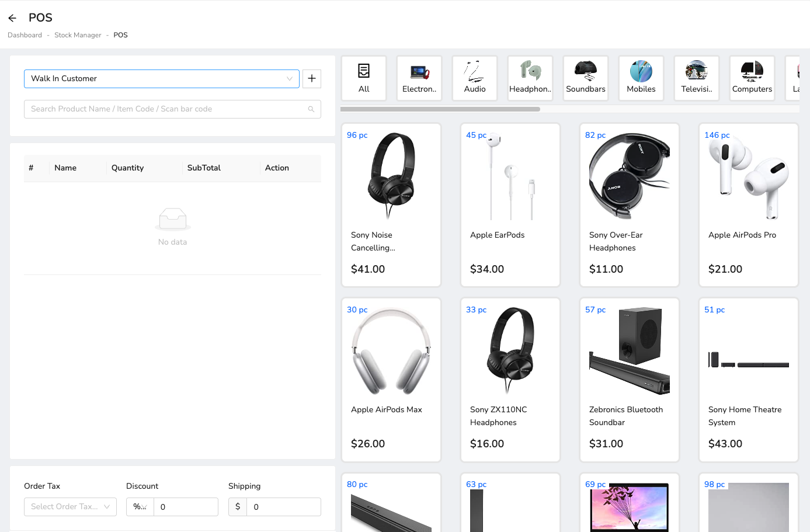The width and height of the screenshot is (810, 532).
Task: Select the product card with 63 pc
Action: click(x=510, y=503)
